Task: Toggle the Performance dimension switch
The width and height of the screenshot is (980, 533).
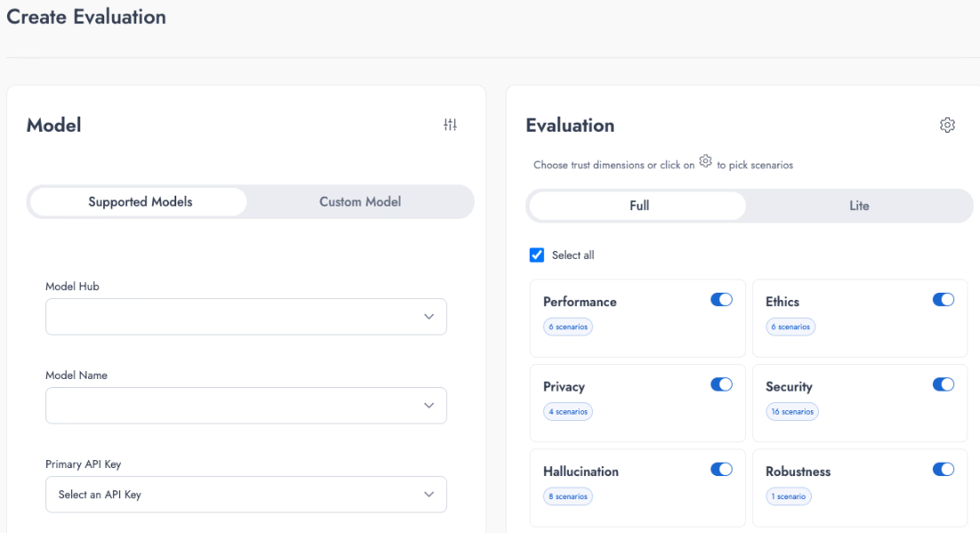Action: 721,300
